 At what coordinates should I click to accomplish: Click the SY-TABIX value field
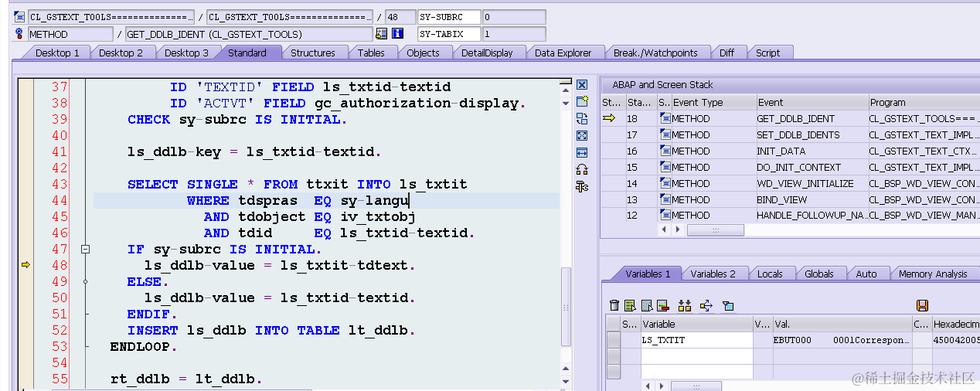pyautogui.click(x=513, y=34)
